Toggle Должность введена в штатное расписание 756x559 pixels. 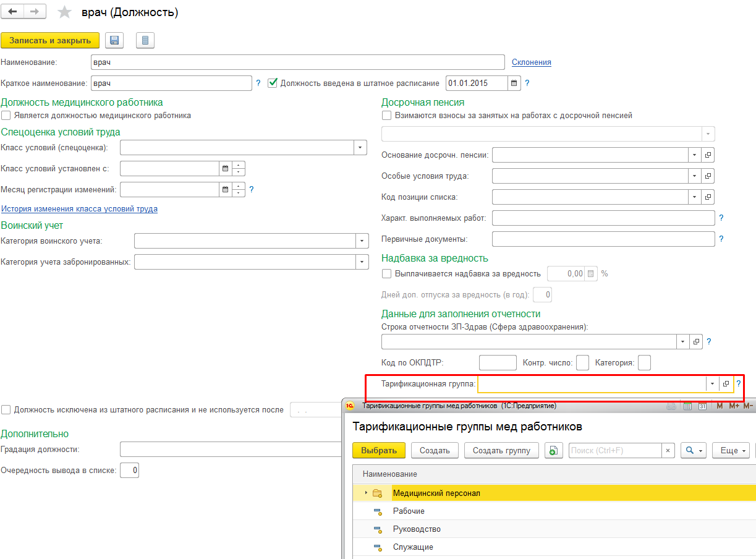coord(273,83)
